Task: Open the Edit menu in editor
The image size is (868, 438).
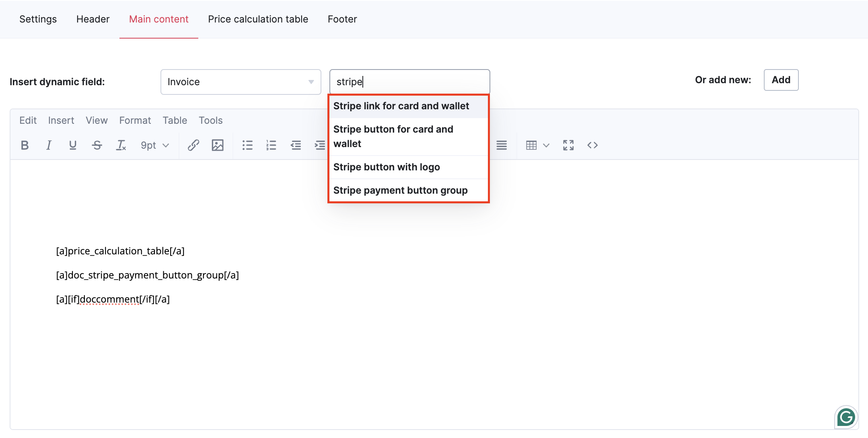Action: click(x=28, y=121)
